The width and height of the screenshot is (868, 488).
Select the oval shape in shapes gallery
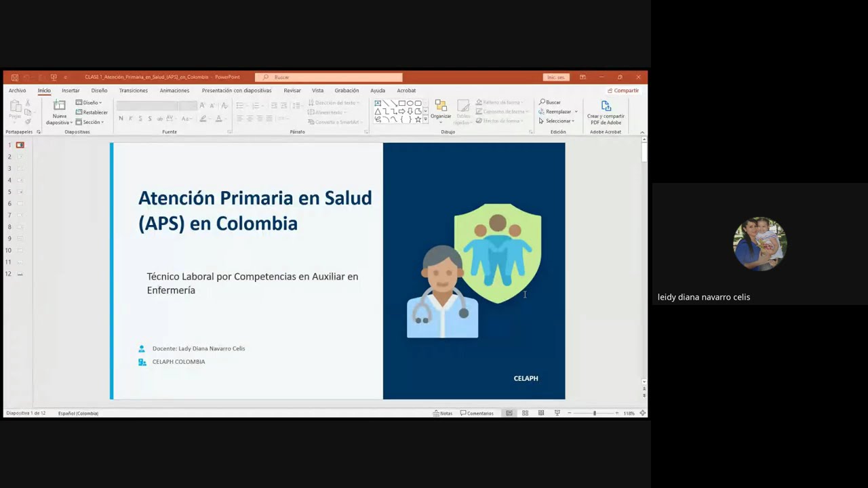(x=410, y=103)
